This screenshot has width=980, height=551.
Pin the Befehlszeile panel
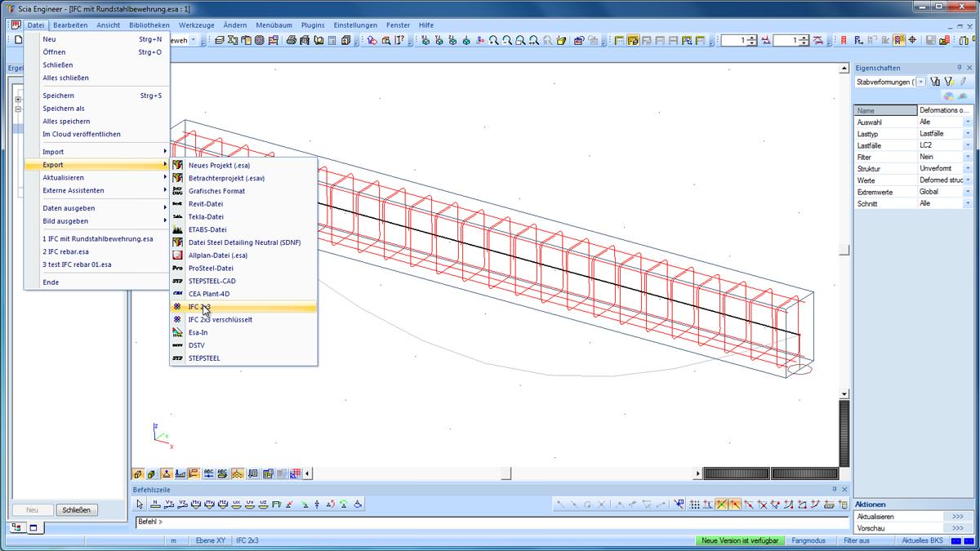[x=834, y=489]
